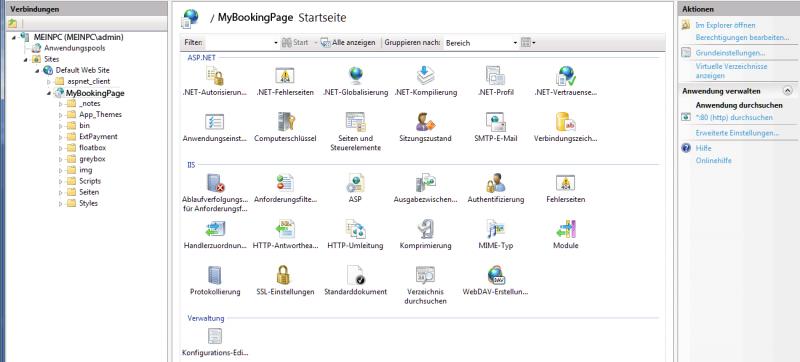Image resolution: width=800 pixels, height=362 pixels.
Task: Collapse the Anwendung verwalten section
Action: pyautogui.click(x=787, y=91)
